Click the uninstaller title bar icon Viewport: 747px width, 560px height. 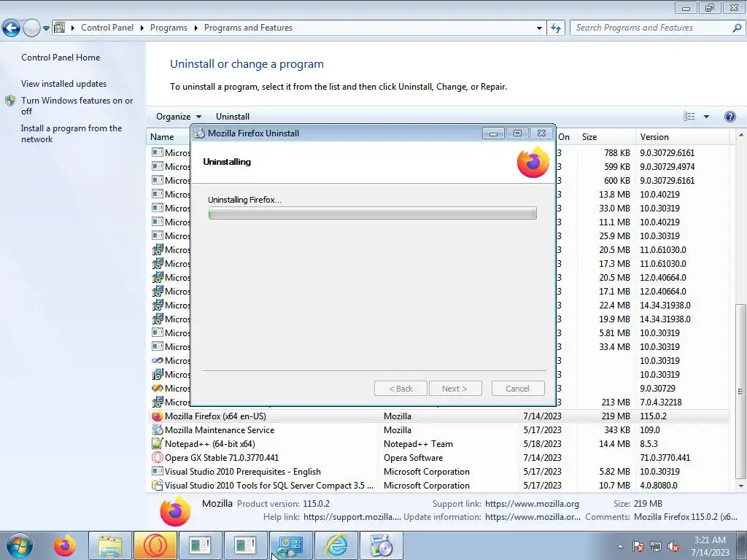200,133
